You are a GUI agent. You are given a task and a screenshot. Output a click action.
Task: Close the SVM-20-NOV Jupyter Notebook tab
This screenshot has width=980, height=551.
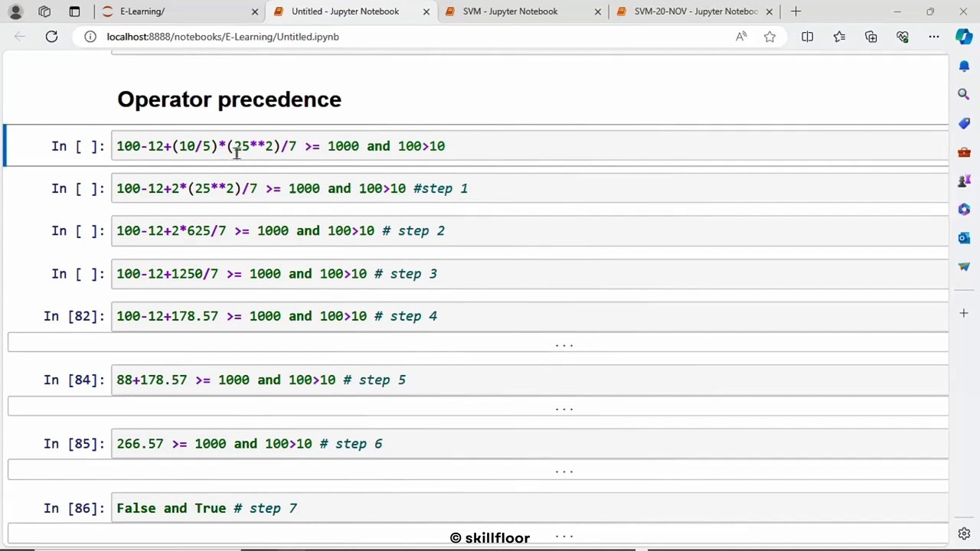tap(769, 11)
